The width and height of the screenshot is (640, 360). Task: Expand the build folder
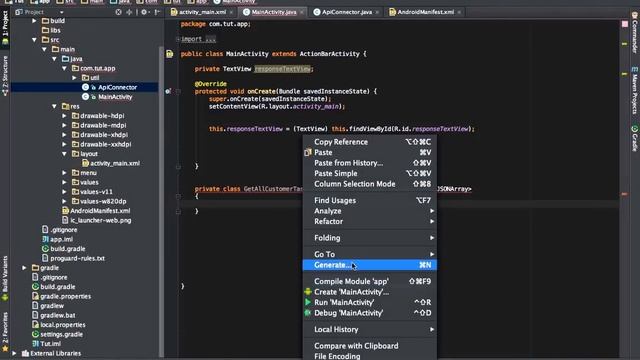coord(35,20)
